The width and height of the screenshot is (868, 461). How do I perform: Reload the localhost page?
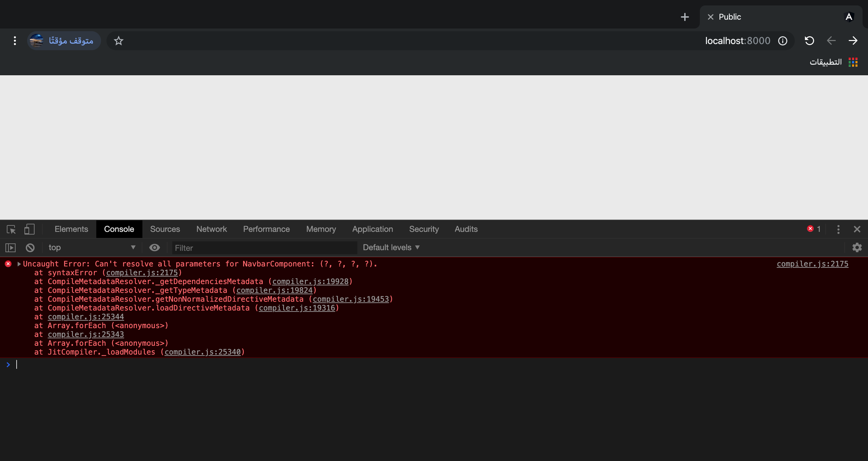click(809, 41)
